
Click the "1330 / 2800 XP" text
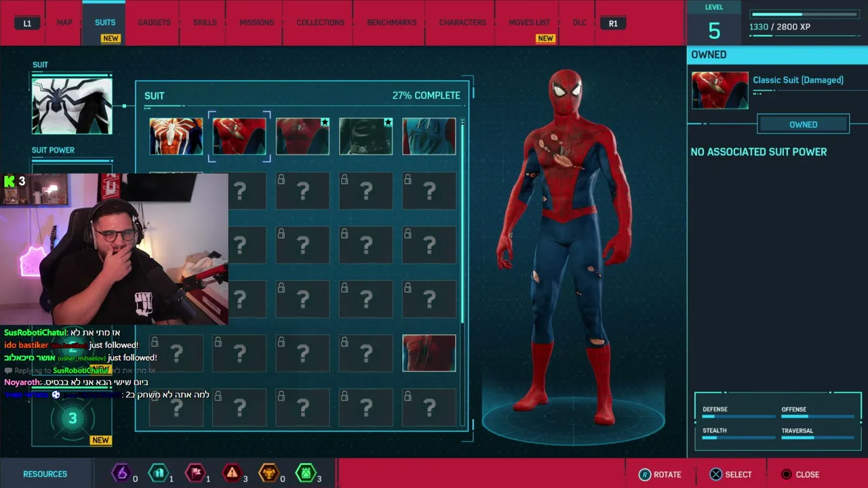click(779, 27)
